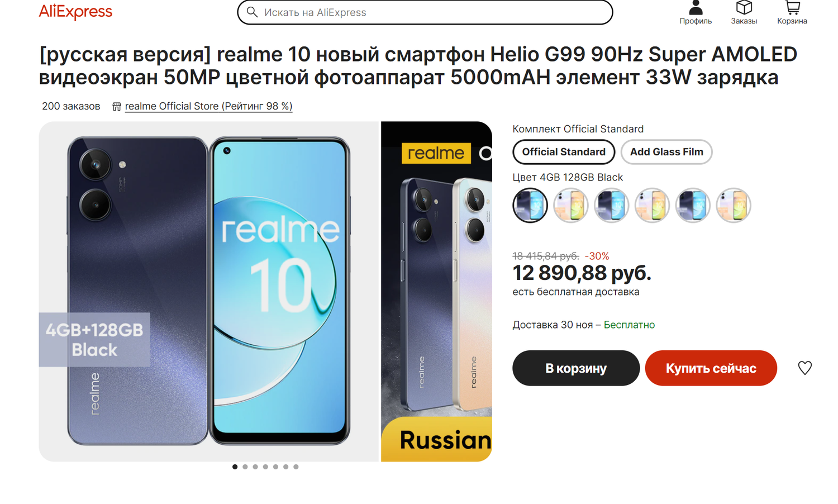838x504 pixels.
Task: Open the Профиль profile icon
Action: [696, 7]
